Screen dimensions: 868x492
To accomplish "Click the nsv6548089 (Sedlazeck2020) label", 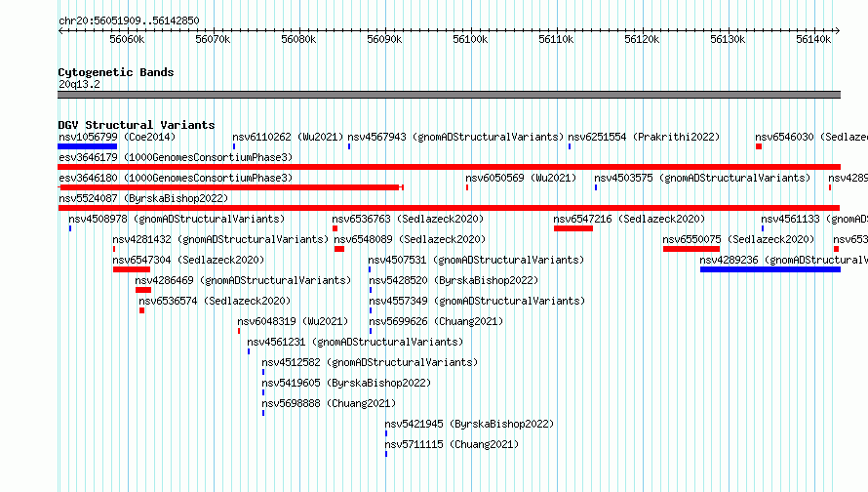I will tap(411, 239).
